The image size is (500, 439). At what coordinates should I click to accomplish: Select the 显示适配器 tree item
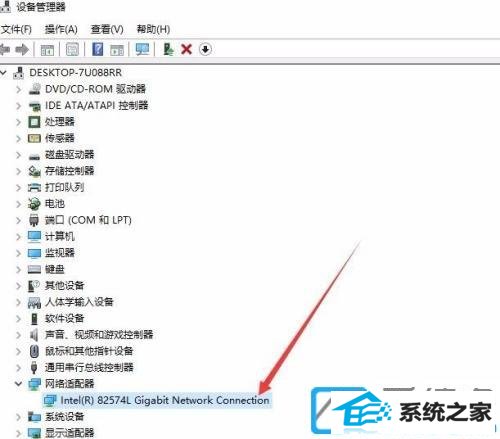click(70, 433)
